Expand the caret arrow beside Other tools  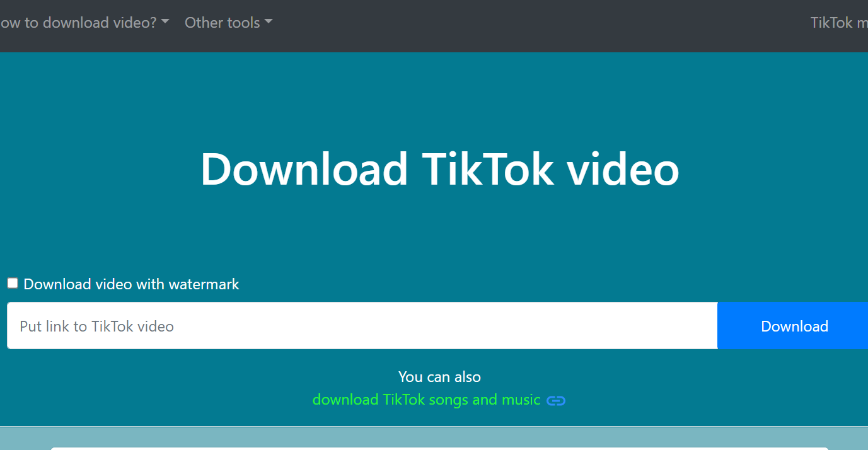pos(269,21)
